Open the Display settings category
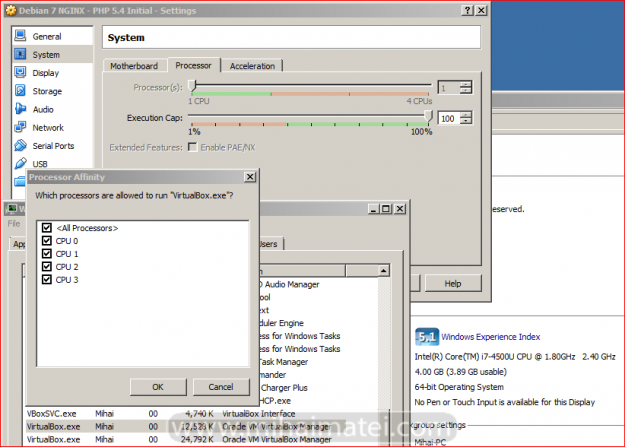Image resolution: width=625 pixels, height=447 pixels. 52,73
